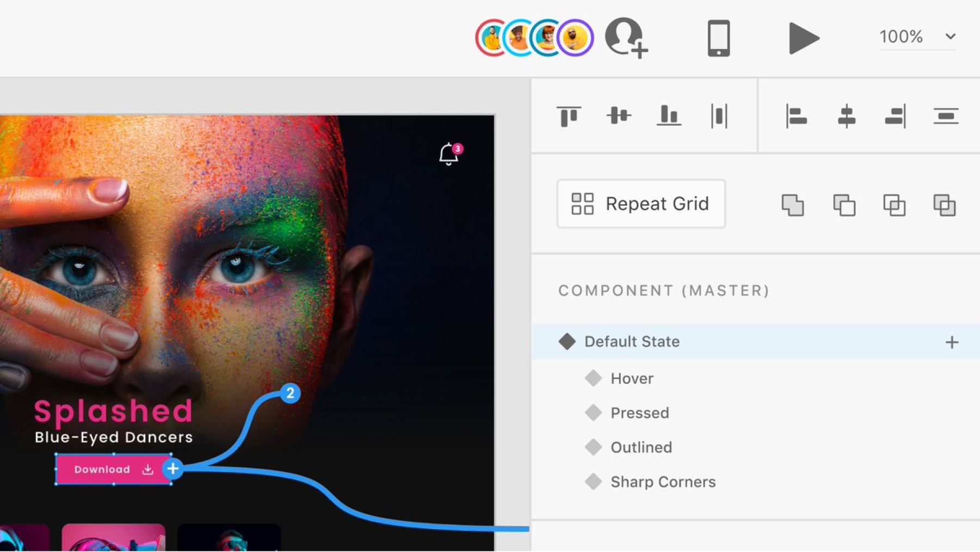The image size is (980, 552).
Task: Click the notification bell on the artboard
Action: (x=450, y=154)
